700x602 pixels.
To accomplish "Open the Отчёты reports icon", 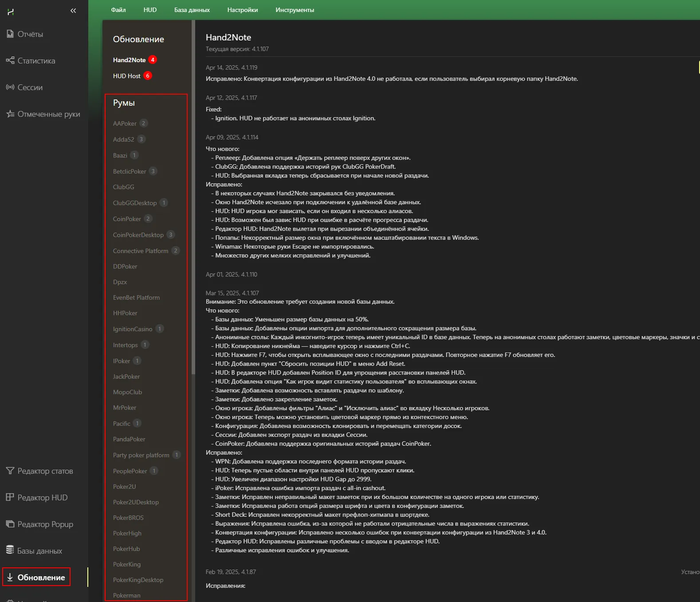I will [10, 34].
